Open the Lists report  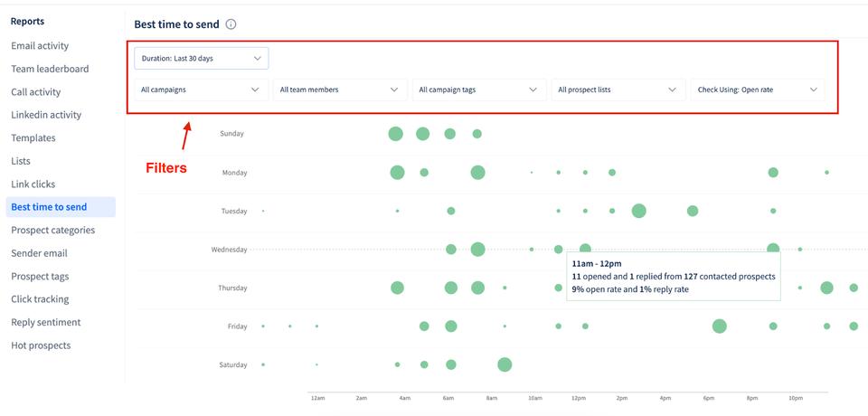coord(21,161)
